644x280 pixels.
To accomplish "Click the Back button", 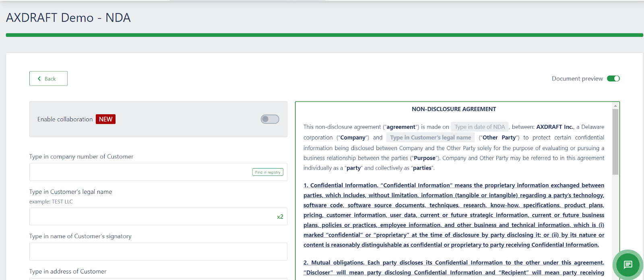I will [x=48, y=78].
